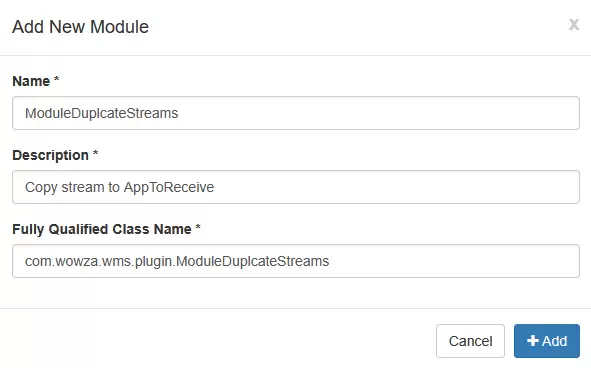This screenshot has width=591, height=368.
Task: Click the plus icon on Add button
Action: coord(533,341)
